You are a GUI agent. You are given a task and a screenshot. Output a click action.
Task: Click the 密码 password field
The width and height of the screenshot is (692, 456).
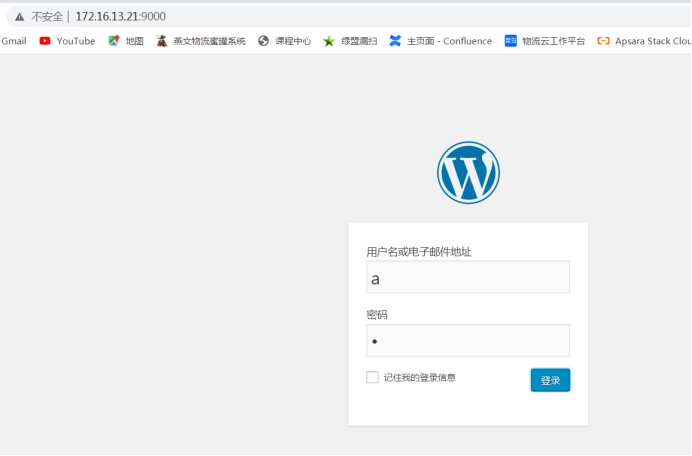click(x=468, y=341)
